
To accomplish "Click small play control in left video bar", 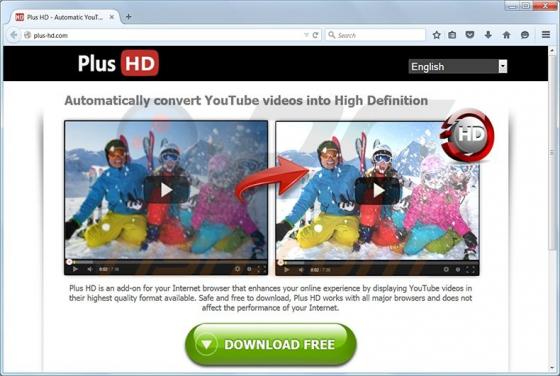I will click(75, 269).
